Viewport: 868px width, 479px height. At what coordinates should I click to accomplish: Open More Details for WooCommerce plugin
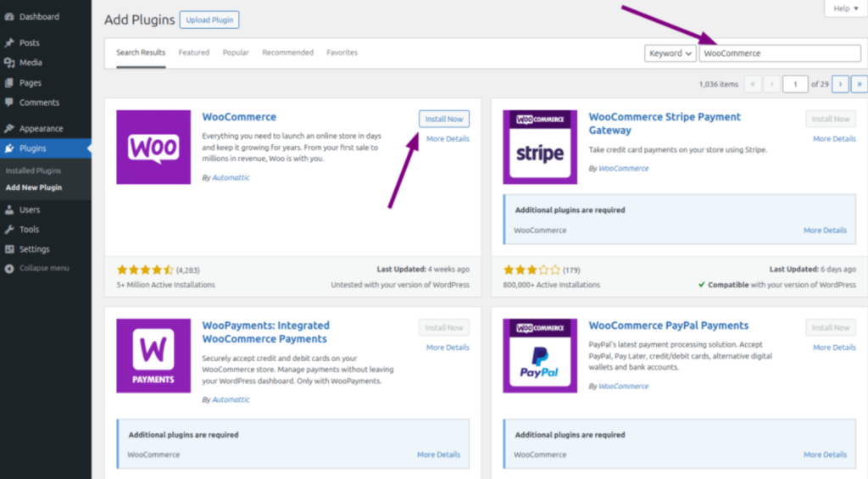[x=448, y=139]
